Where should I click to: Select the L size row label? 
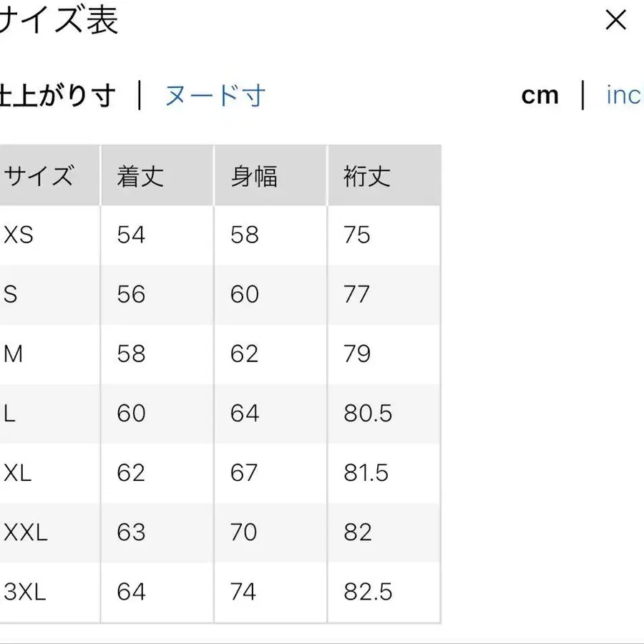9,414
